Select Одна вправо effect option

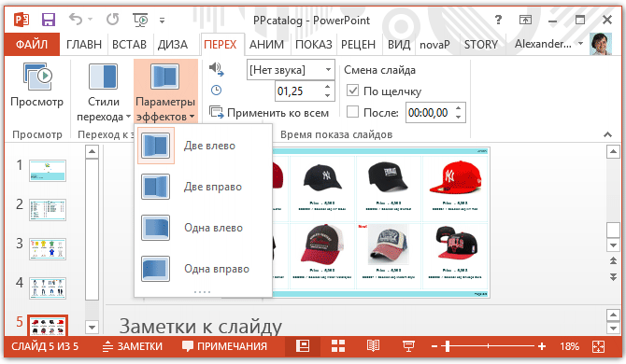point(204,269)
